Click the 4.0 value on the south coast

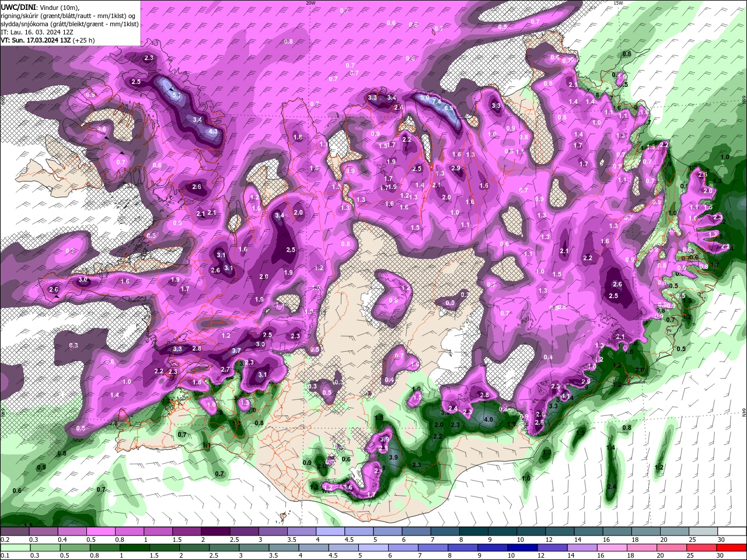click(488, 419)
